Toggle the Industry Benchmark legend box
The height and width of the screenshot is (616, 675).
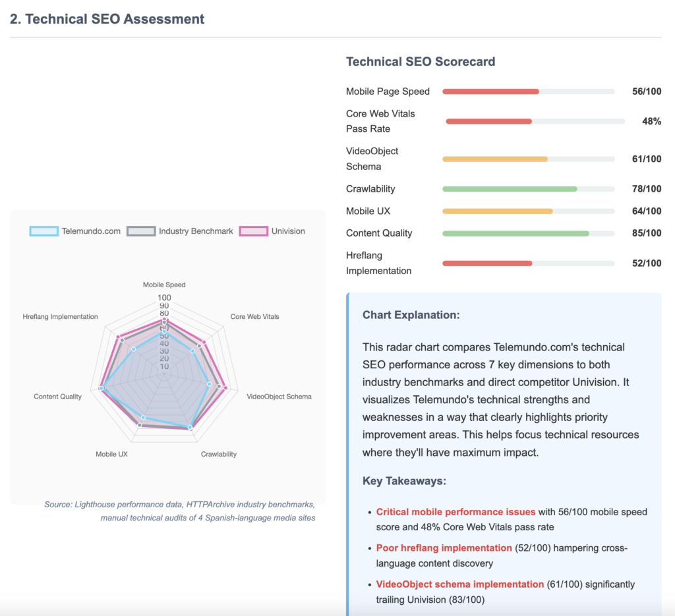click(140, 231)
